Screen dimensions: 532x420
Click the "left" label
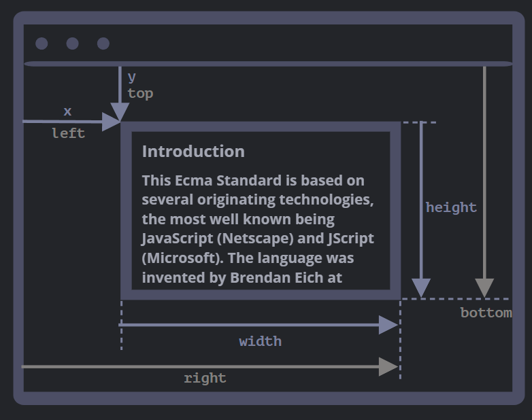69,133
